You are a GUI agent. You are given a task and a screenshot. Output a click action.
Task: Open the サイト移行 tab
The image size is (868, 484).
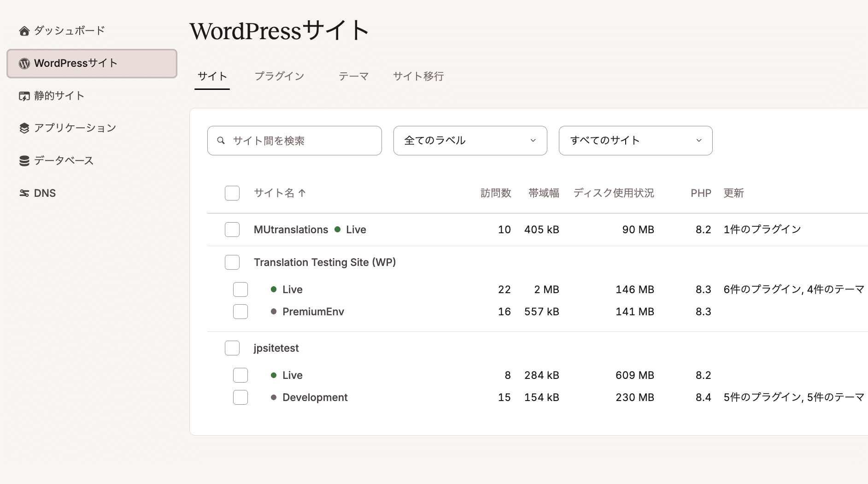(417, 76)
